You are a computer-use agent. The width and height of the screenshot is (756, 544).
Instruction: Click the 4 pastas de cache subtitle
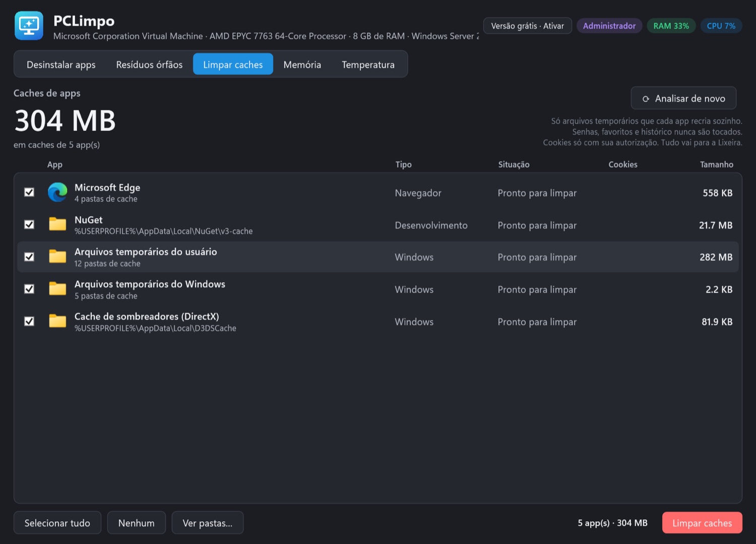click(x=106, y=199)
